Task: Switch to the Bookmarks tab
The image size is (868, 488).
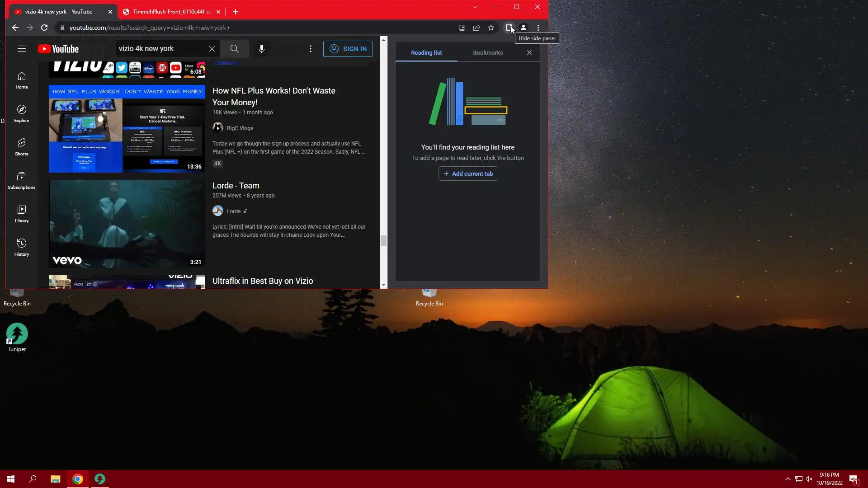Action: pos(488,52)
